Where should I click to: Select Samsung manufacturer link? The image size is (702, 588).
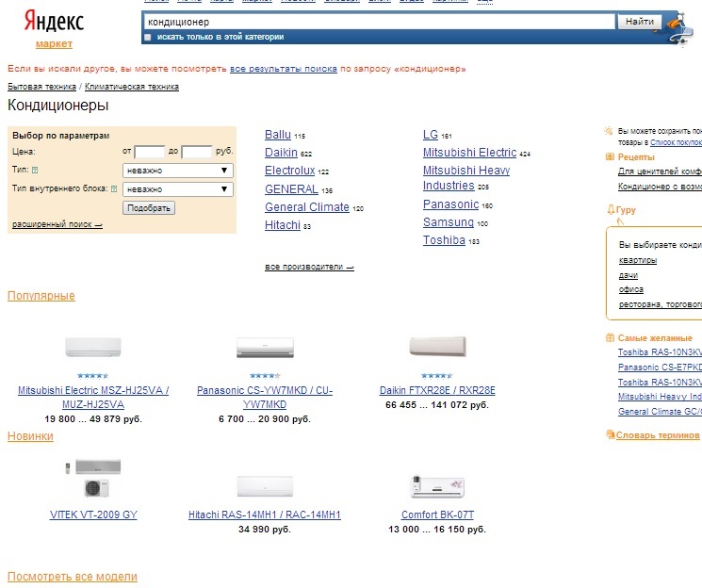tap(449, 222)
